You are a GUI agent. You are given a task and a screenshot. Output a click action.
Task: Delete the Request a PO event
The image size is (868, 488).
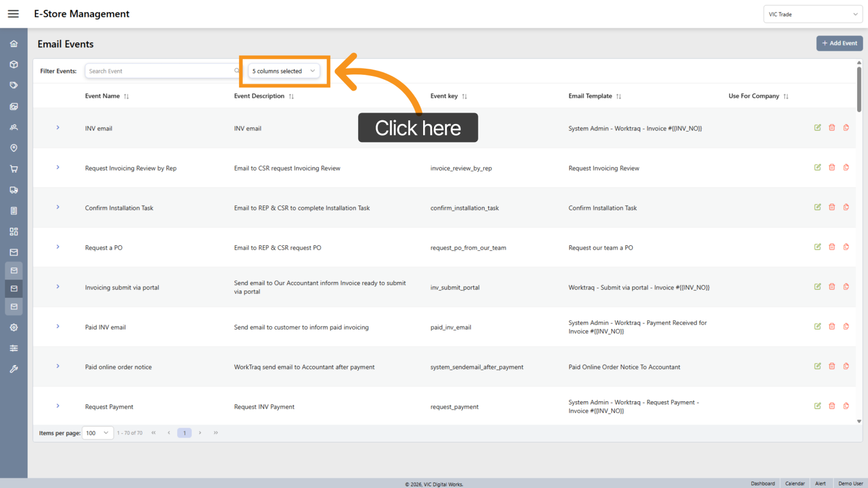(832, 247)
